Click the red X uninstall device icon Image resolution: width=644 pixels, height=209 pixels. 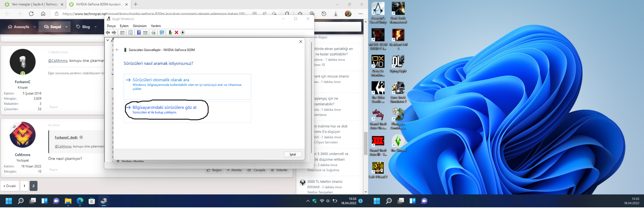pyautogui.click(x=176, y=33)
